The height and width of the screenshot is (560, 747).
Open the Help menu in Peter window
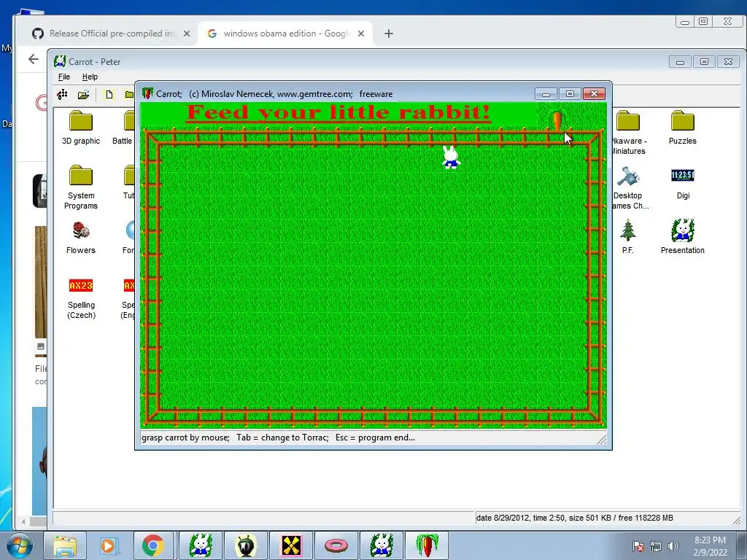point(90,77)
